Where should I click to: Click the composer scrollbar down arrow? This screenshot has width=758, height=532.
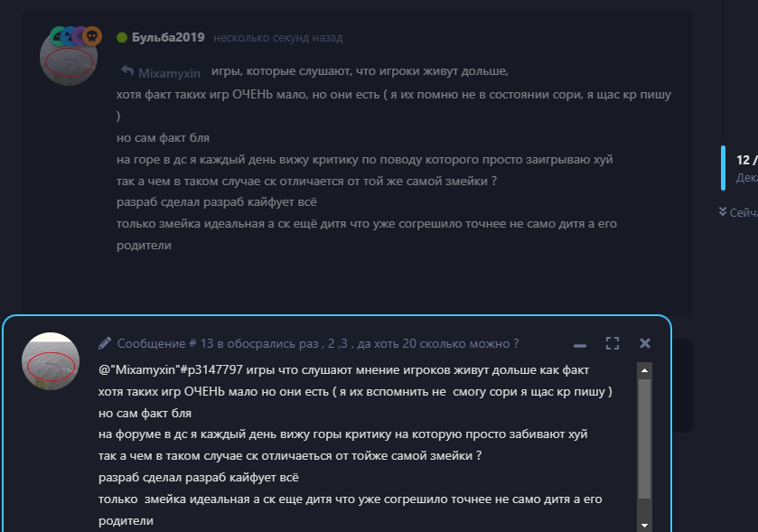tap(644, 526)
